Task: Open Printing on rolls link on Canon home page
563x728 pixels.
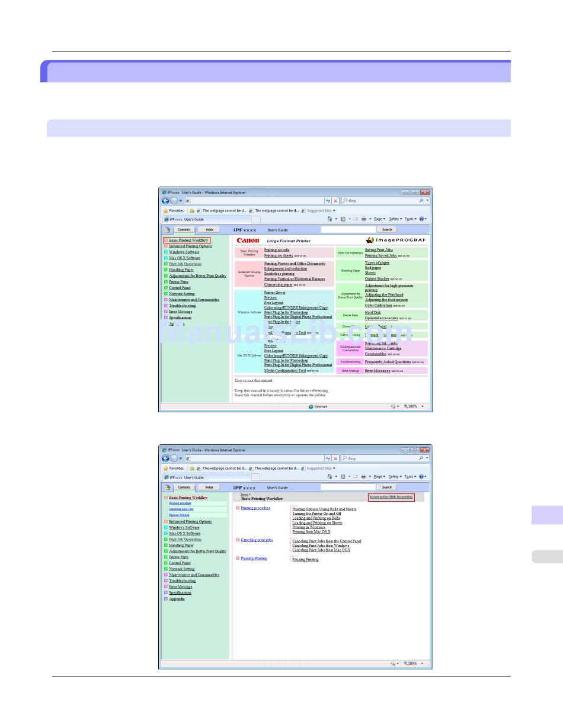Action: [x=277, y=250]
